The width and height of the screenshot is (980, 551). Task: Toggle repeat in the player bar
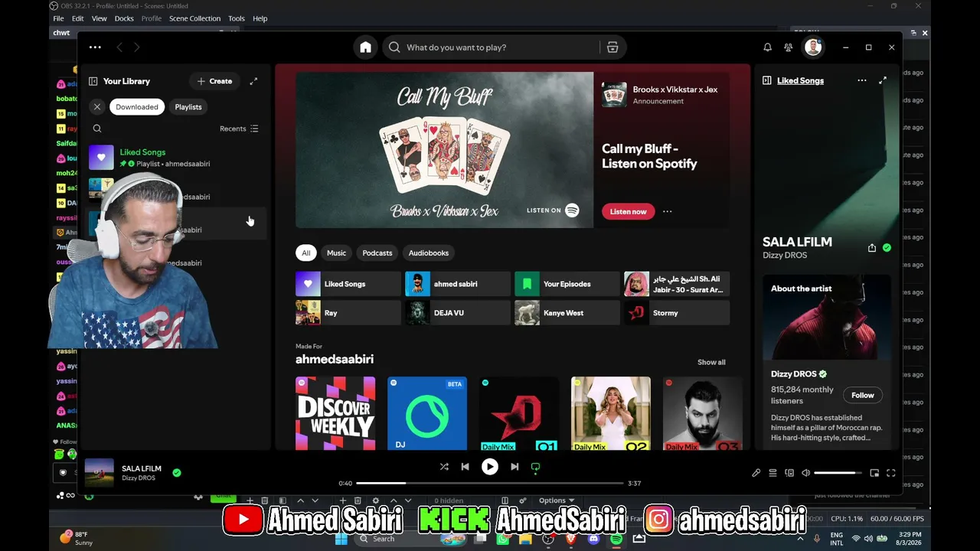(535, 467)
